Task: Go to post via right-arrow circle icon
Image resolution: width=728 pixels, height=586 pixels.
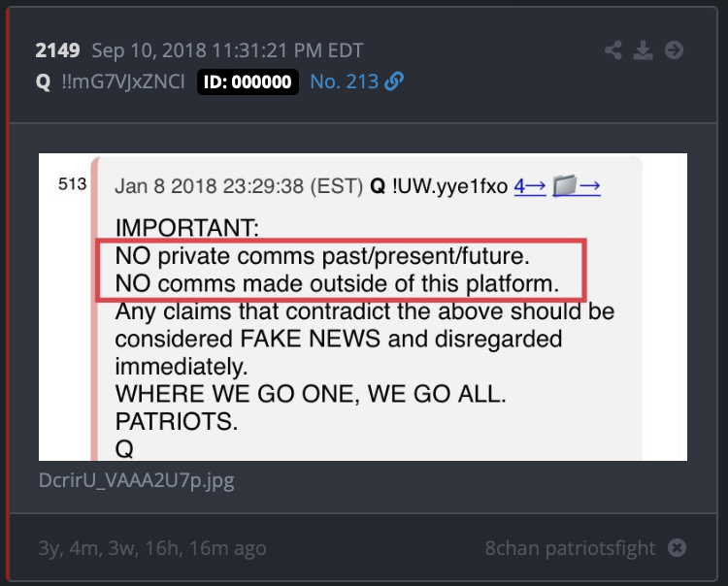Action: (674, 50)
